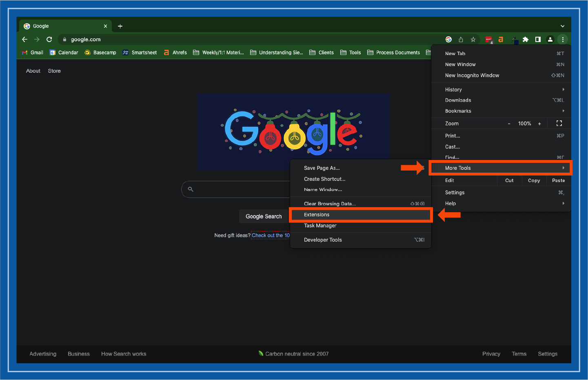Click Paste in the Edit row
588x380 pixels.
click(558, 180)
